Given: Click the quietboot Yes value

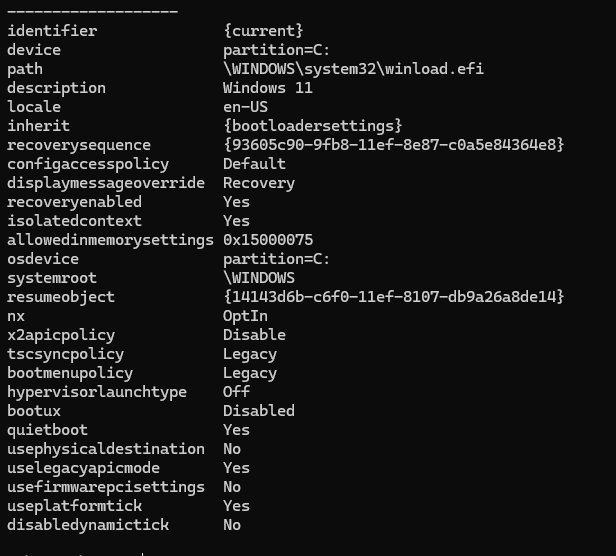Looking at the screenshot, I should (x=236, y=430).
